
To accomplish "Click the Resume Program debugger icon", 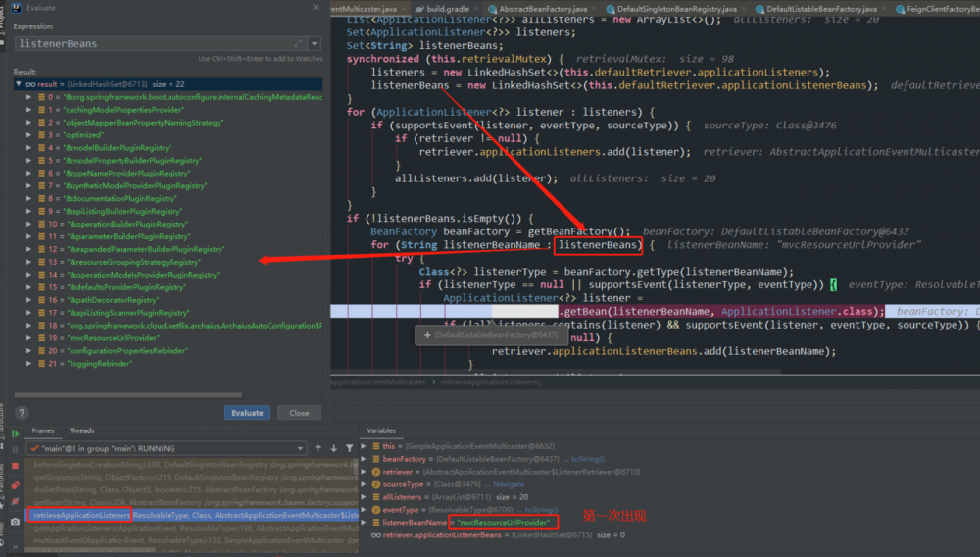I will click(16, 432).
